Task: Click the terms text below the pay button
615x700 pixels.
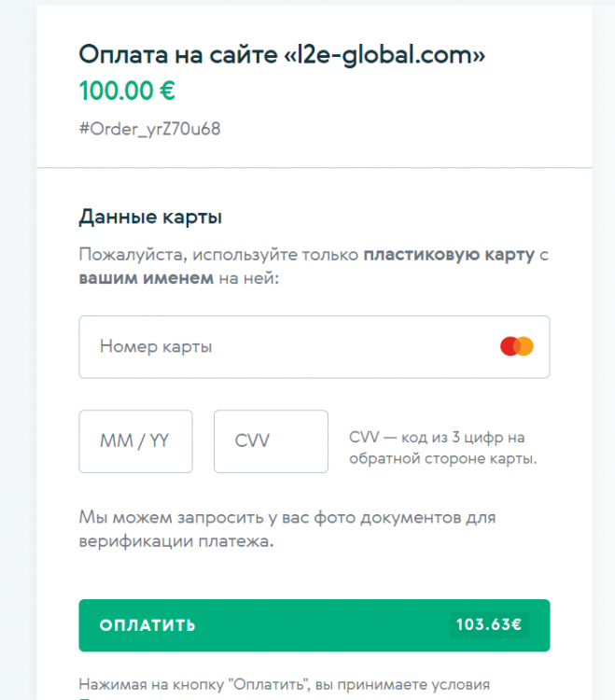Action: point(285,684)
